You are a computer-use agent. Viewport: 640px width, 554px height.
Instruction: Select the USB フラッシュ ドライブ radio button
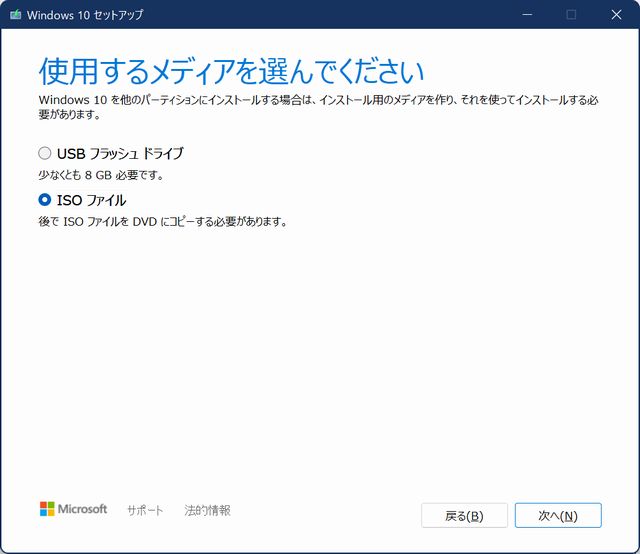44,154
